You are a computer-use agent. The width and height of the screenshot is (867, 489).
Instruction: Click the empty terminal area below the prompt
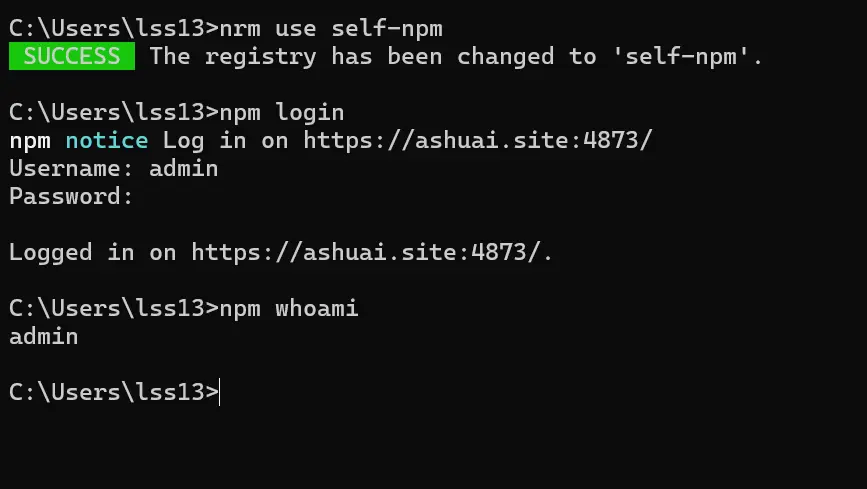click(433, 445)
